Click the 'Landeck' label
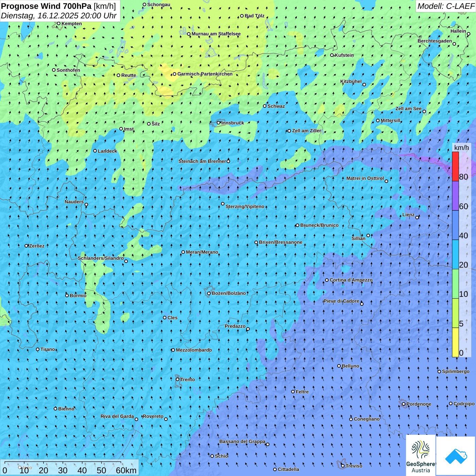This screenshot has width=476, height=476. [x=107, y=151]
